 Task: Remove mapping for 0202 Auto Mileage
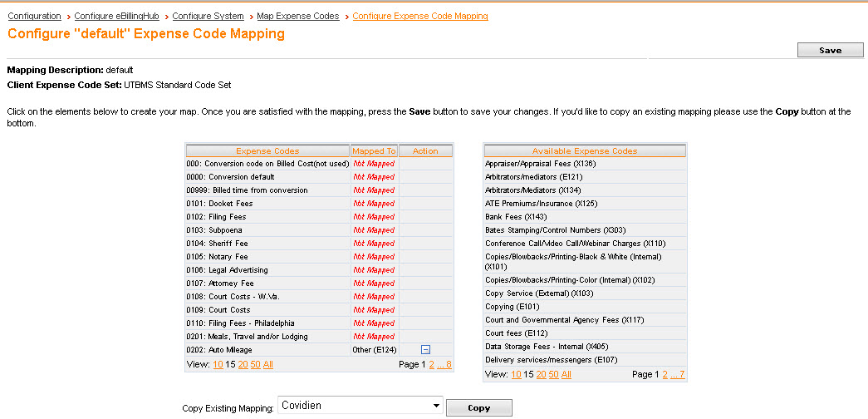tap(424, 350)
